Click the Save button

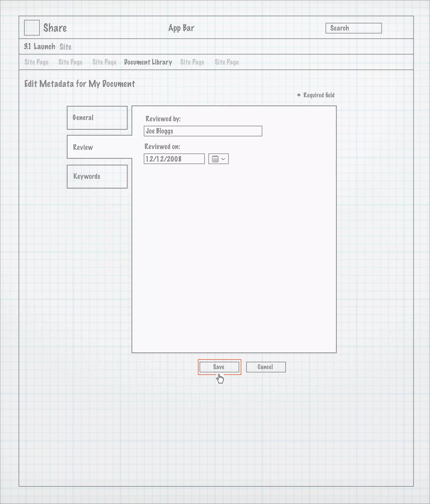(219, 367)
